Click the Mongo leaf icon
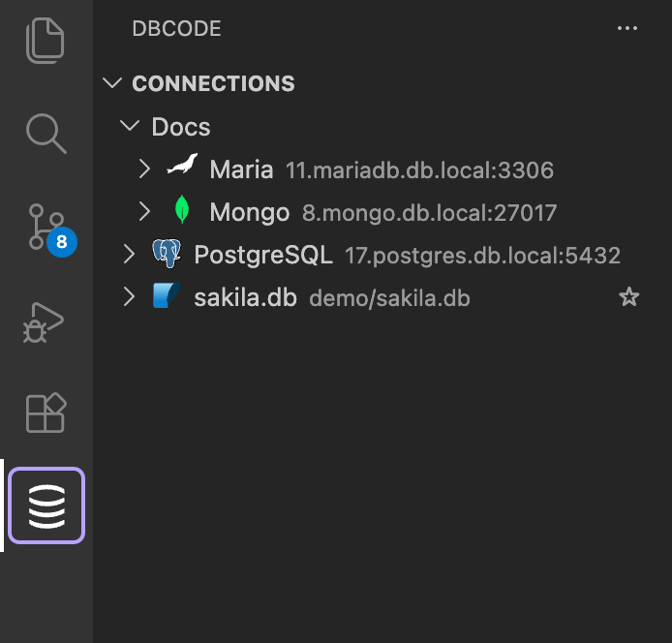This screenshot has height=643, width=672. (182, 209)
